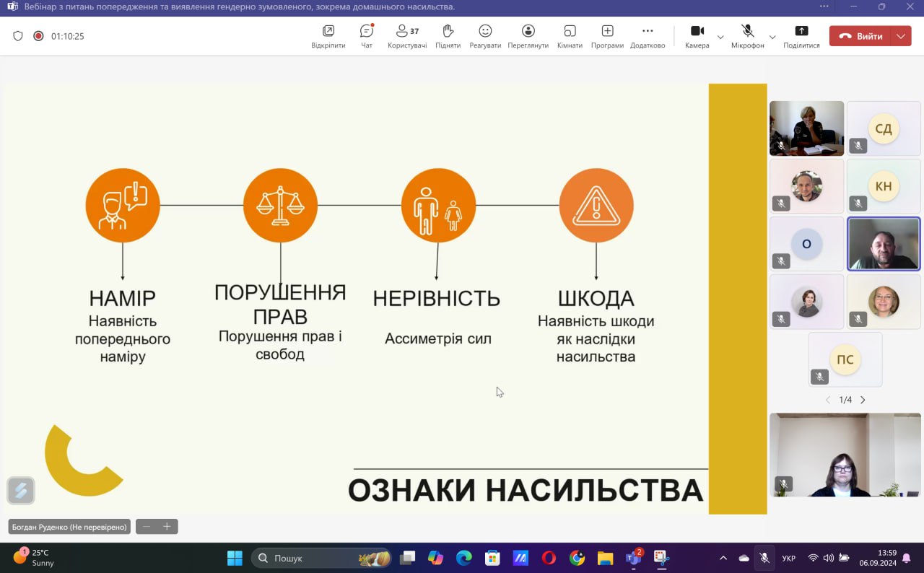Open the Apps panel
Screen dimensions: 924x573
pos(607,35)
